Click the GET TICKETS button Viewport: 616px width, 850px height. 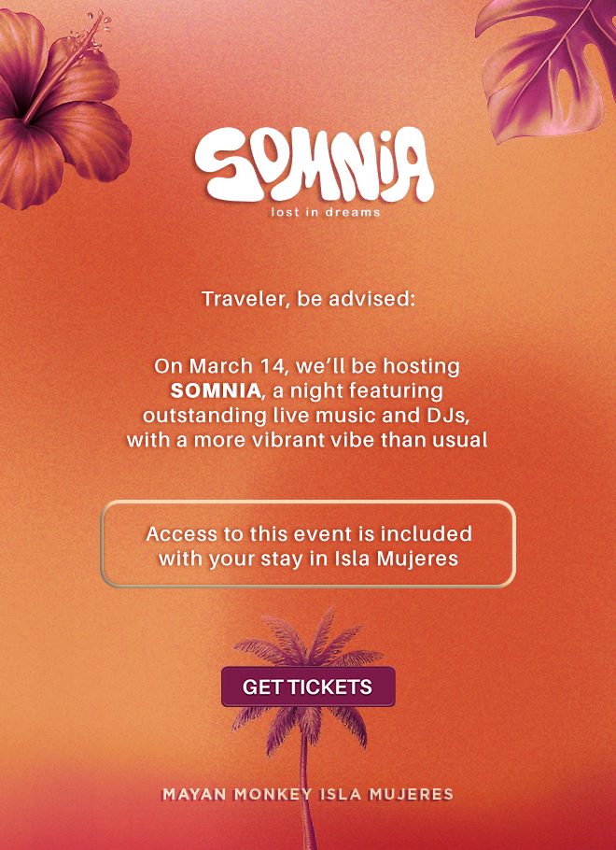click(x=308, y=687)
